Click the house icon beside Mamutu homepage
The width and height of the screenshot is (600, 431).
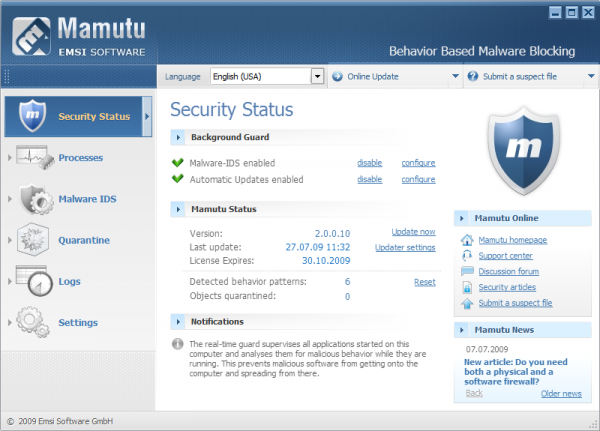(467, 240)
